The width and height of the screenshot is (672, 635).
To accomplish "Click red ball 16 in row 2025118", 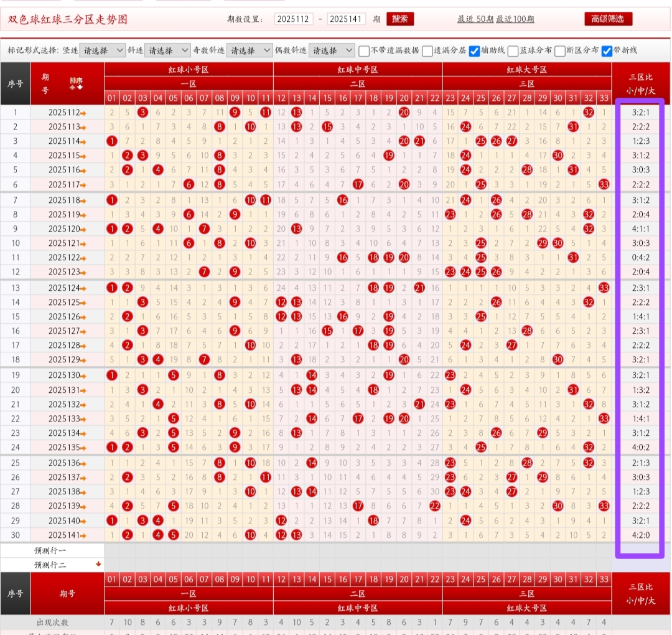I will [342, 200].
